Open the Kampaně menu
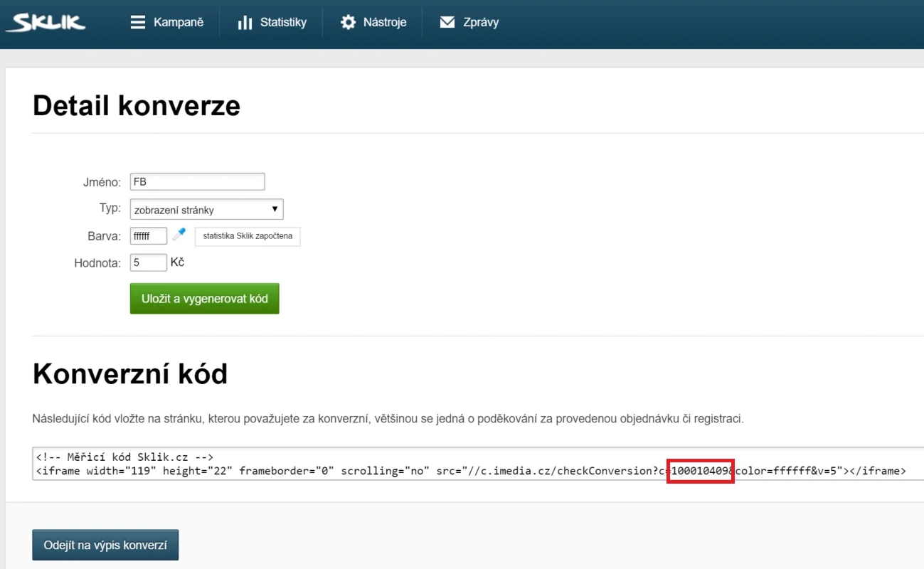 [179, 23]
